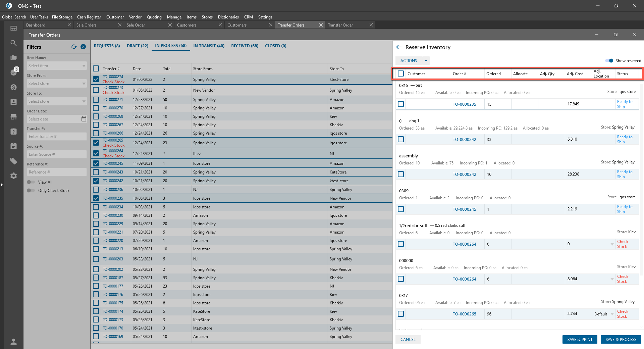
Task: Expand the ACTIONS dropdown arrow
Action: click(x=426, y=61)
